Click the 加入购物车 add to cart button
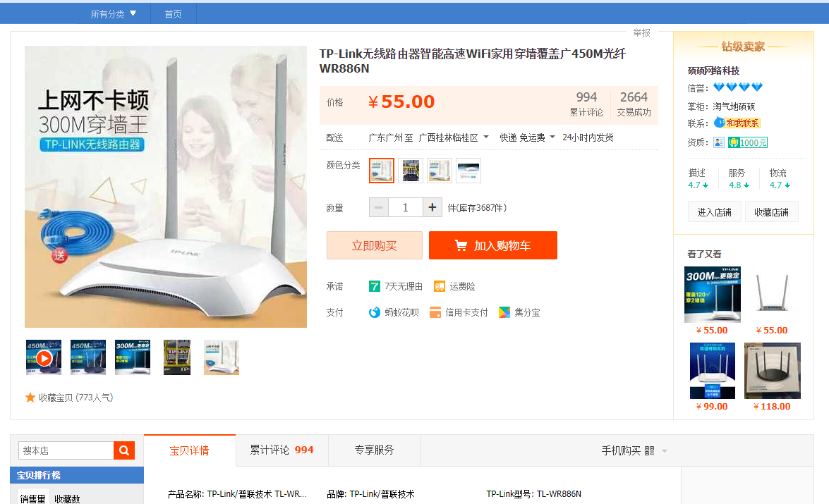Image resolution: width=829 pixels, height=504 pixels. (492, 246)
